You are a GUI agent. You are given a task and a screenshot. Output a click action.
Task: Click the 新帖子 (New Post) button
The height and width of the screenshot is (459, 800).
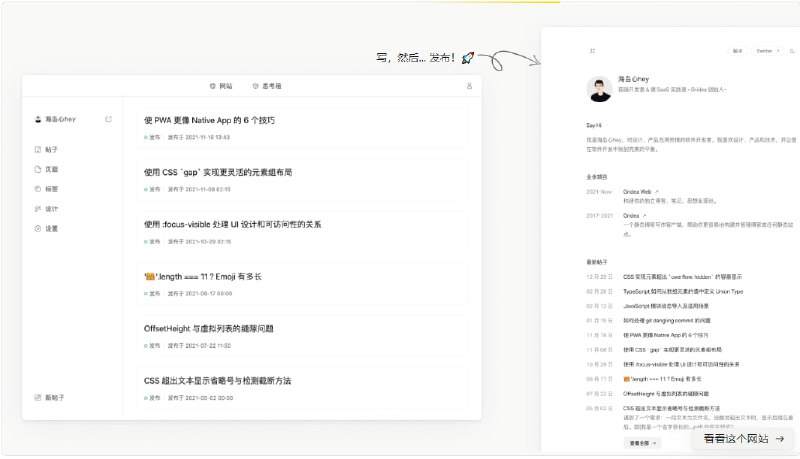(x=49, y=397)
